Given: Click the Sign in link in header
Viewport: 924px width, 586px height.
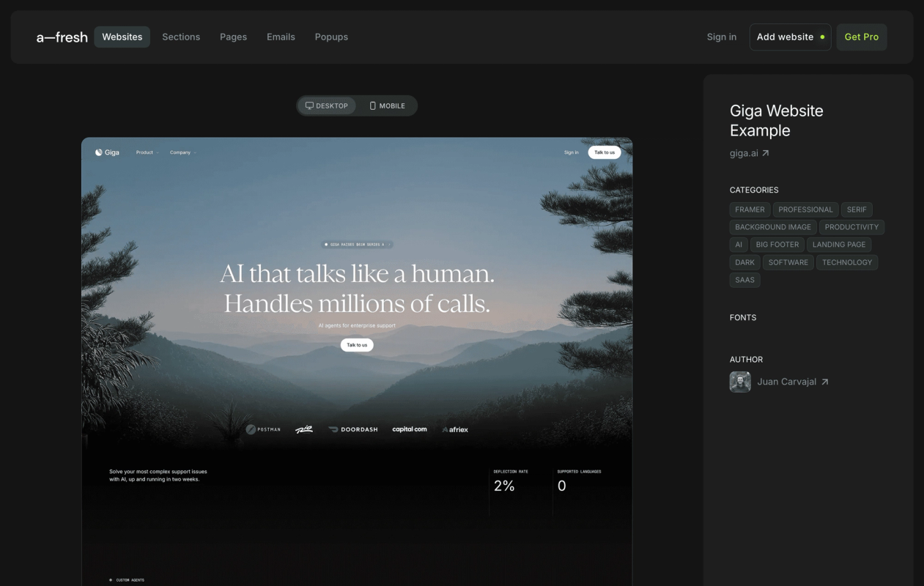Looking at the screenshot, I should click(x=722, y=37).
